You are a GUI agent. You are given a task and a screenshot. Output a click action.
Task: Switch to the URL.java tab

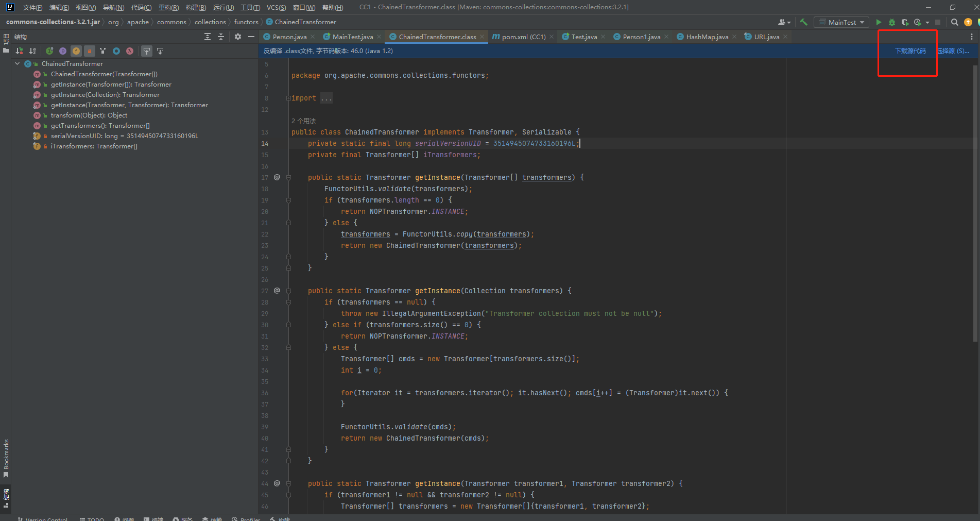click(x=766, y=37)
